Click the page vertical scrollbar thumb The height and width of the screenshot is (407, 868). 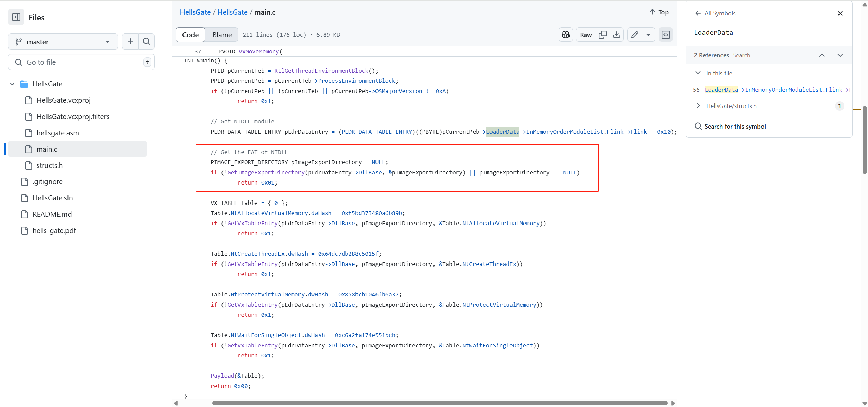coord(865,140)
